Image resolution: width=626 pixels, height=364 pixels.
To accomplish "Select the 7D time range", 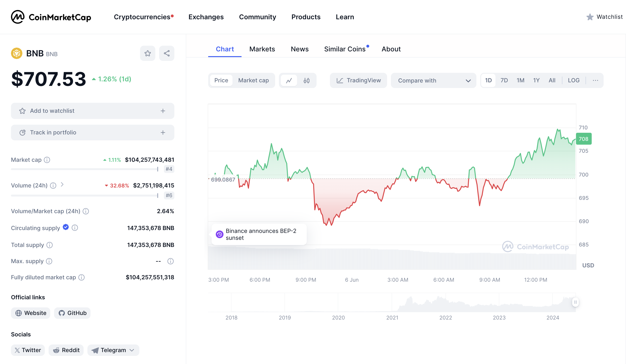I will click(x=504, y=80).
